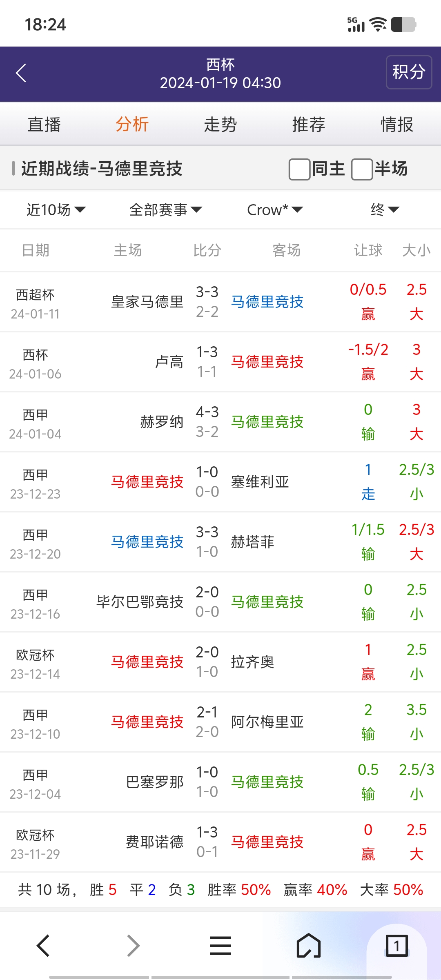The image size is (441, 980).
Task: Select the 赫罗纳 4-3 match row score
Action: [x=207, y=412]
